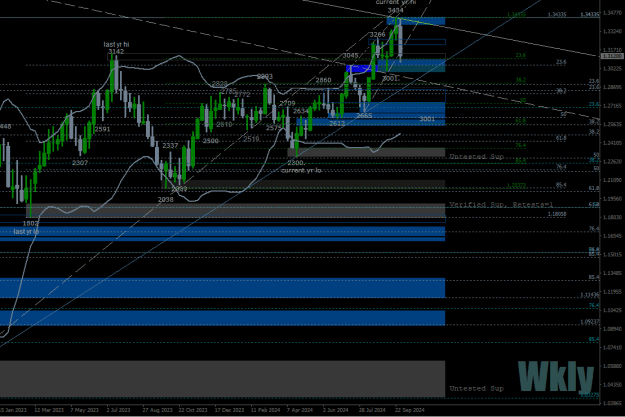Image resolution: width=625 pixels, height=417 pixels.
Task: Click the 3266 swing label
Action: coord(377,35)
